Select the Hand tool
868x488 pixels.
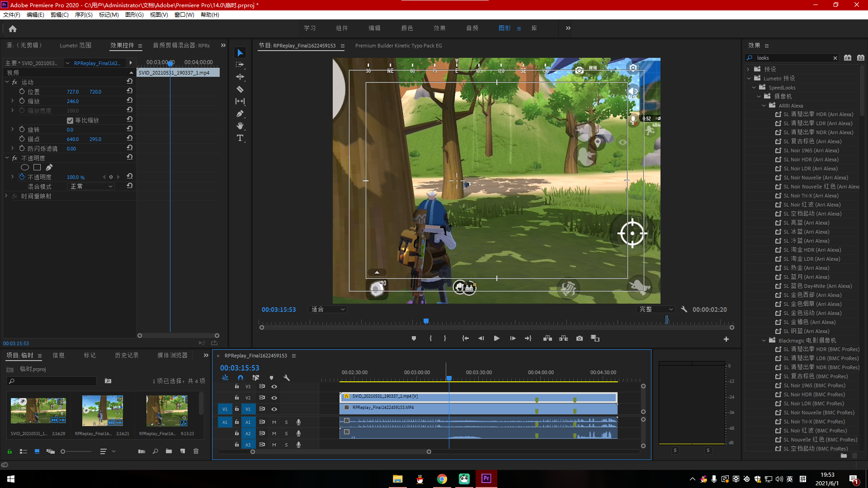[240, 126]
